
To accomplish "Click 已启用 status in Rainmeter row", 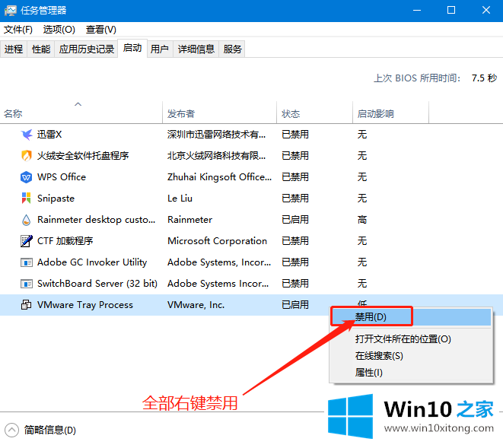I will [295, 220].
